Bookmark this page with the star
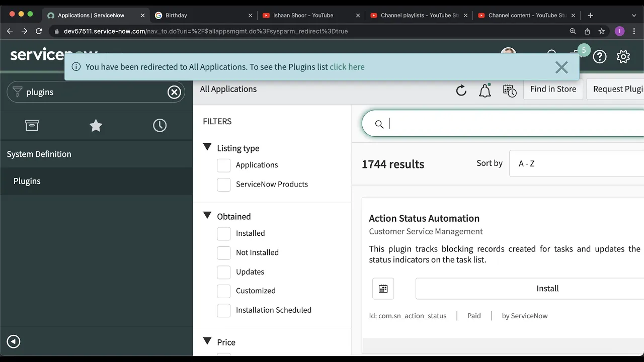 pyautogui.click(x=602, y=31)
